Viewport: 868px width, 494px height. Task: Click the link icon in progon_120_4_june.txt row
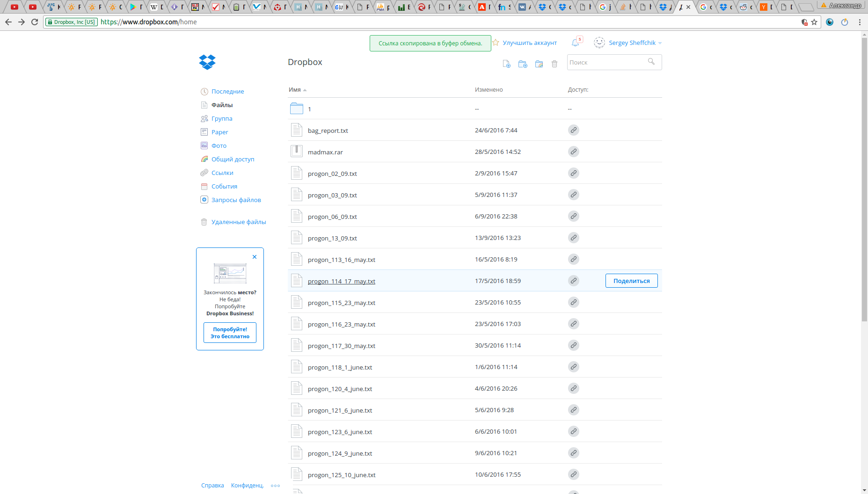coord(574,388)
